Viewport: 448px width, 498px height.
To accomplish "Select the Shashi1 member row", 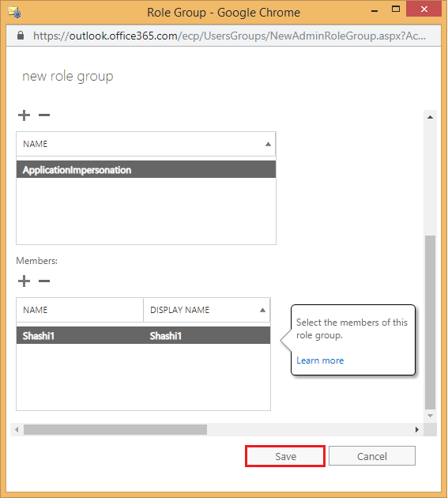I will point(143,335).
